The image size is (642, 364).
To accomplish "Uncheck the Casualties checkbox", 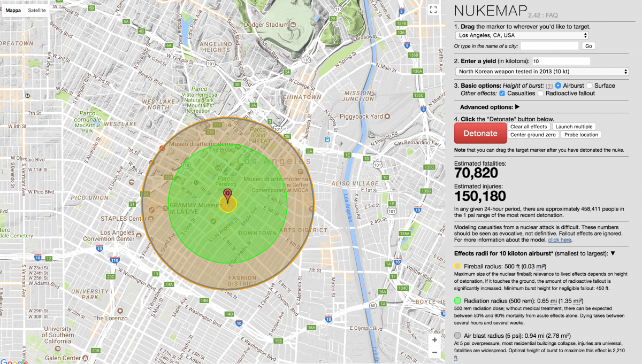I will point(502,94).
